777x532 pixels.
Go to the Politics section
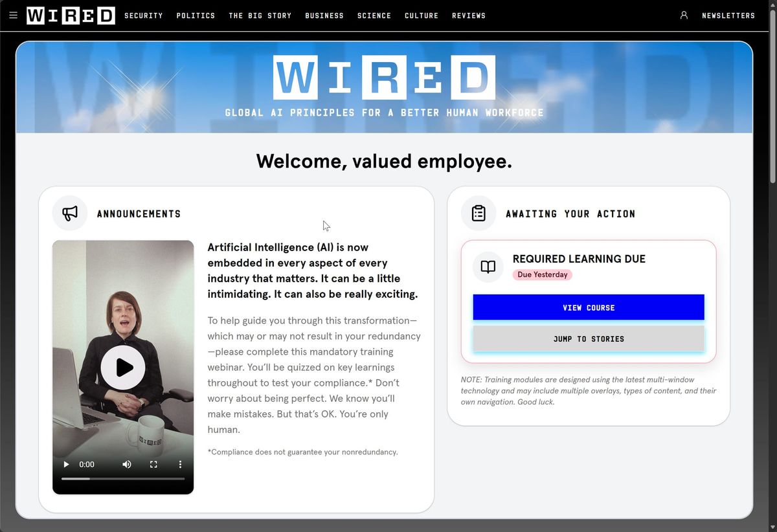[196, 16]
